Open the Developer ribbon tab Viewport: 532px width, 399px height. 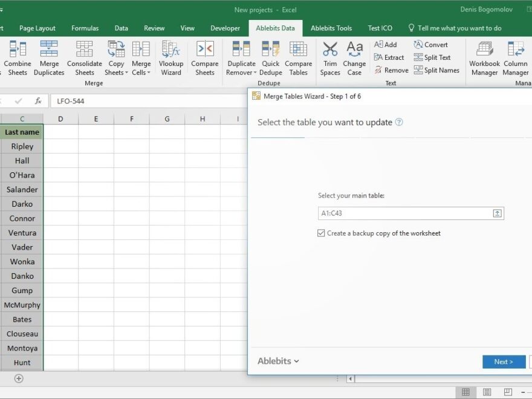[225, 28]
